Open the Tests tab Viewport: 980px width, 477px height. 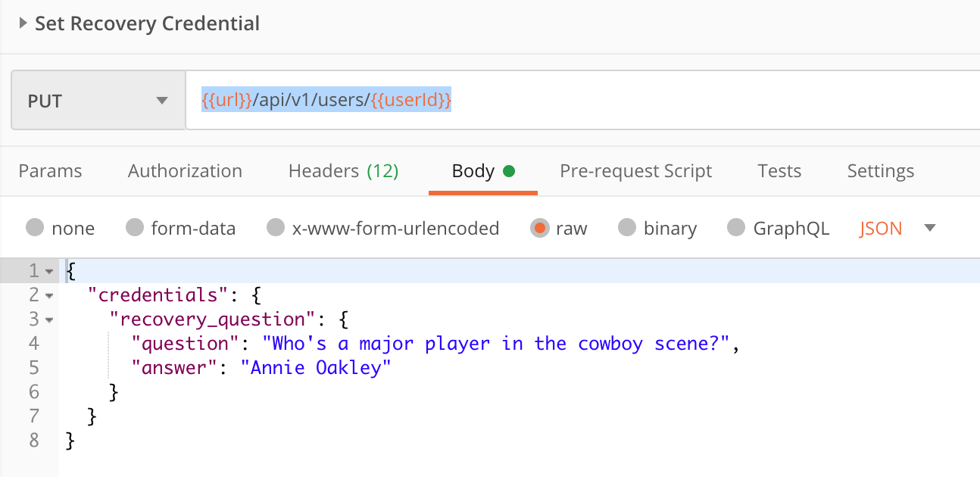click(779, 171)
